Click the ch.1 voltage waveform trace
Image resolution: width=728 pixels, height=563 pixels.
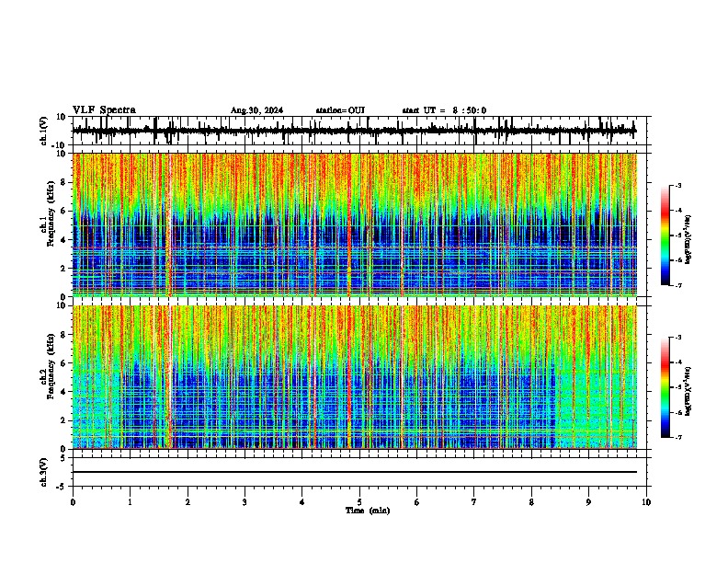click(354, 131)
